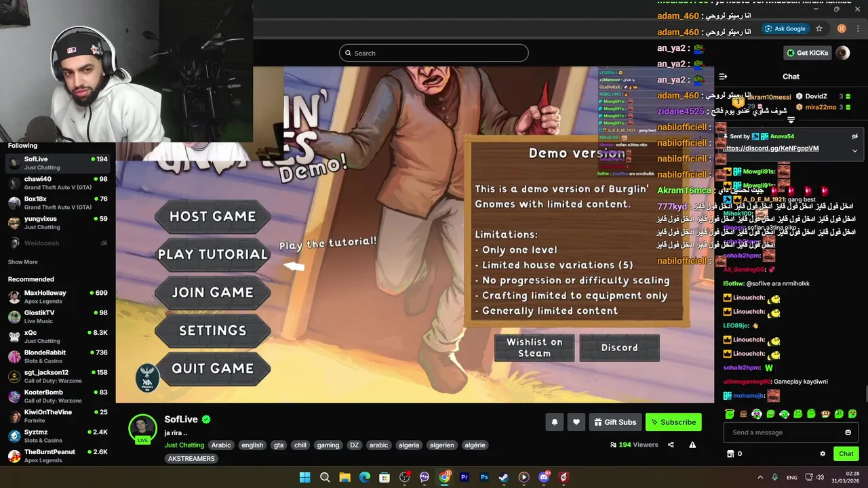Click the gta tag
Screen dimensions: 868x488
click(x=279, y=445)
